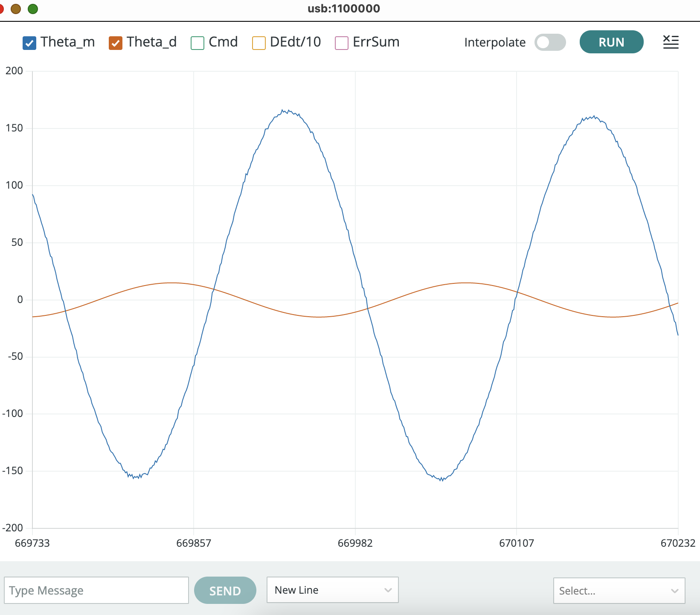
Task: Click the 670107 x-axis tick label
Action: click(x=516, y=543)
